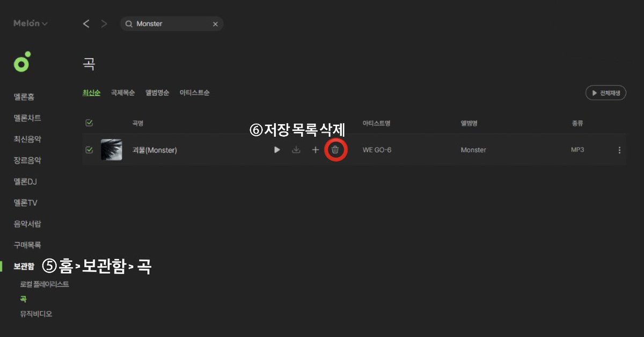Open 음악서랍 in the sidebar
This screenshot has height=337, width=644.
click(27, 224)
